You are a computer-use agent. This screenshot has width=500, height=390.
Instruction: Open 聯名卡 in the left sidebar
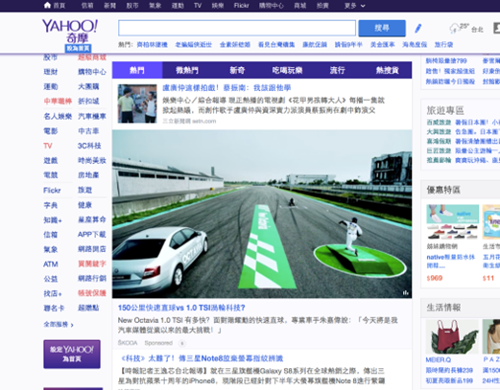coord(54,308)
